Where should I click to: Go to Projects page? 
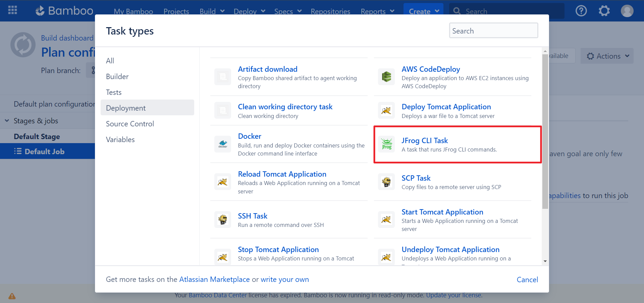click(176, 11)
